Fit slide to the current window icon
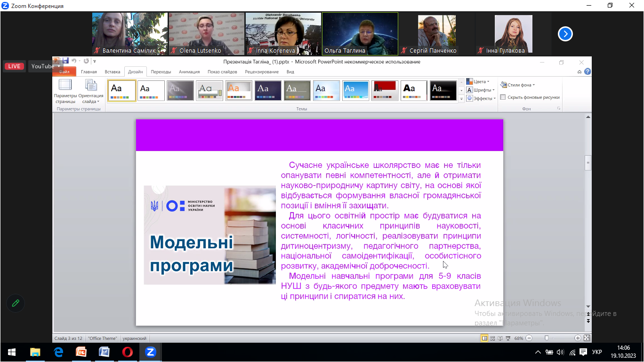This screenshot has width=644, height=362. coord(587,338)
